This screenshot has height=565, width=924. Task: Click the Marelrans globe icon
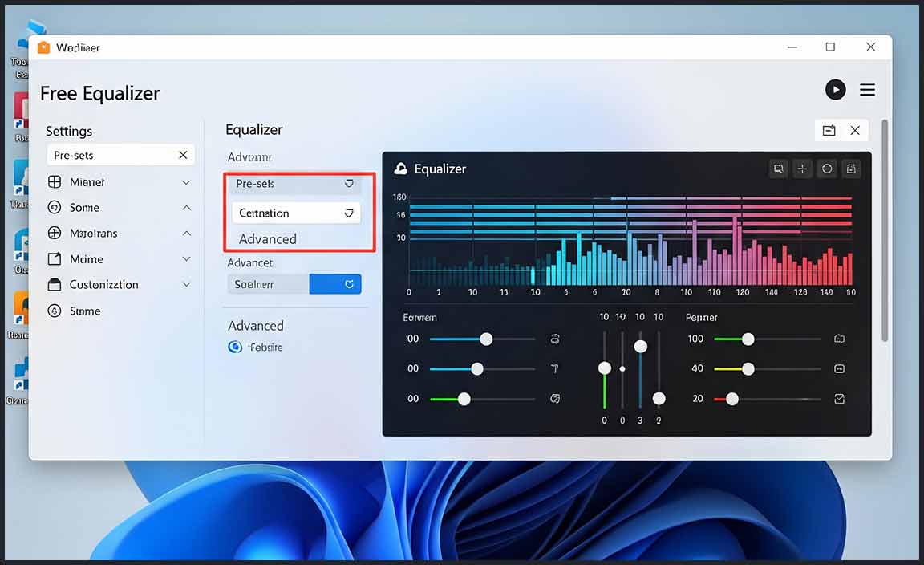click(55, 233)
